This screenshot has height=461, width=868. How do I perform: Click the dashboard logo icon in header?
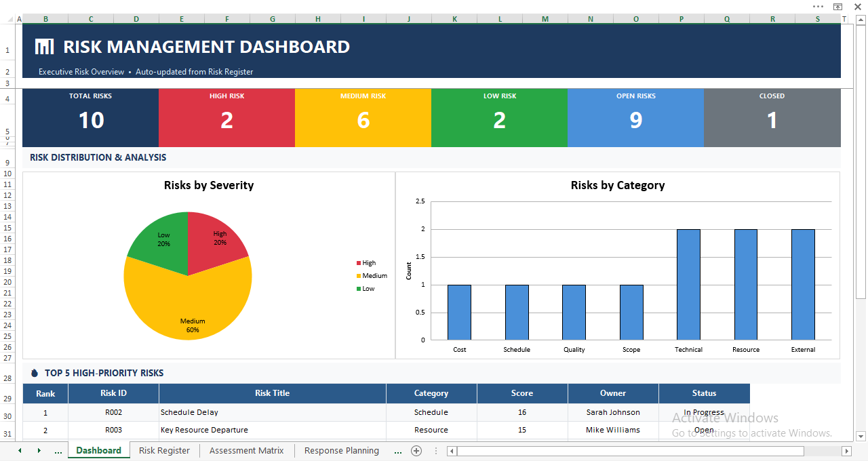tap(44, 47)
